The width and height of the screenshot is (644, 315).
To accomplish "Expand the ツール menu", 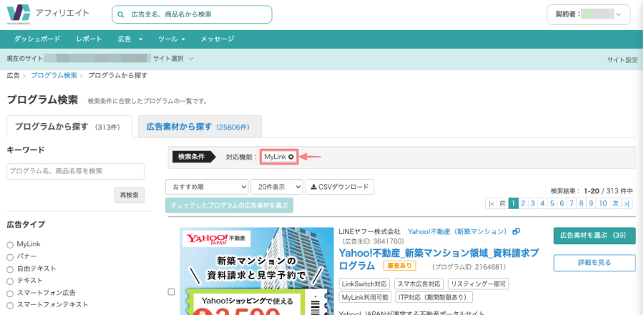I will click(172, 39).
